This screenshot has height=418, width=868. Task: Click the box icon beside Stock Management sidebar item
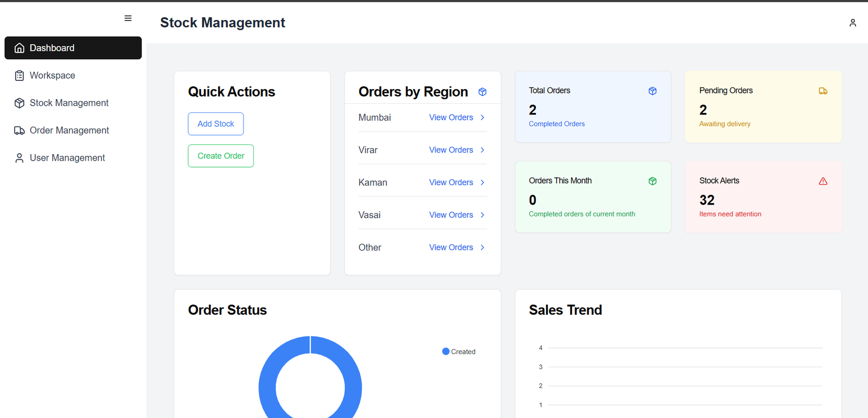point(20,103)
